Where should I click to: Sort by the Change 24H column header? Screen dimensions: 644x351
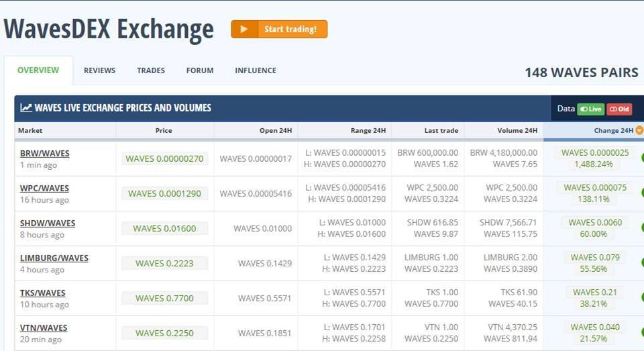(x=614, y=130)
